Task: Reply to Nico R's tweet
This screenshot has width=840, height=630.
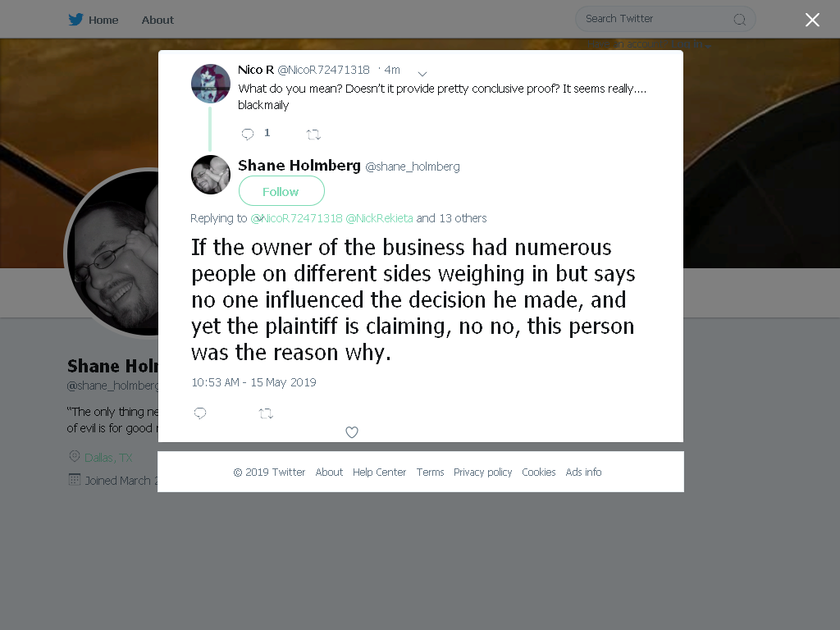Action: 248,134
